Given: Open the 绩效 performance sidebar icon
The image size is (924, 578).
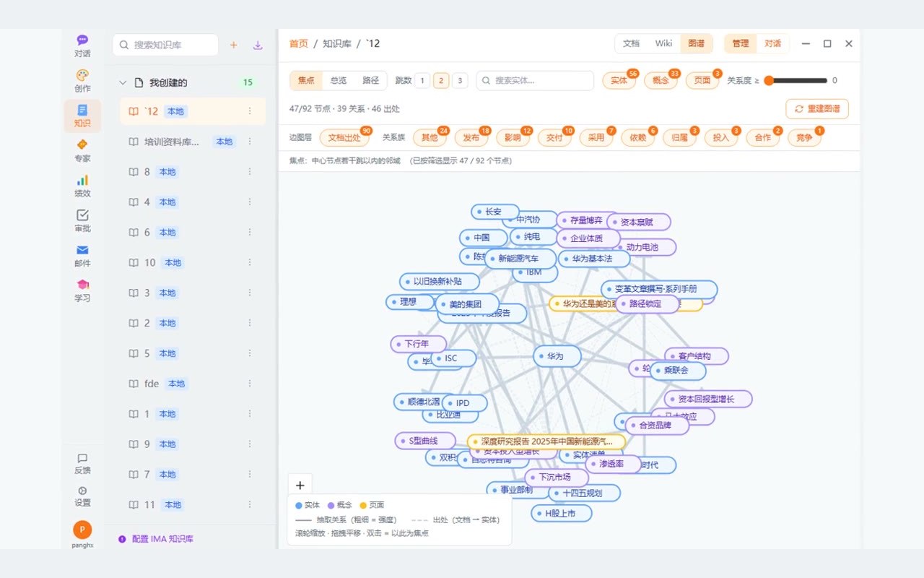Looking at the screenshot, I should (x=82, y=186).
